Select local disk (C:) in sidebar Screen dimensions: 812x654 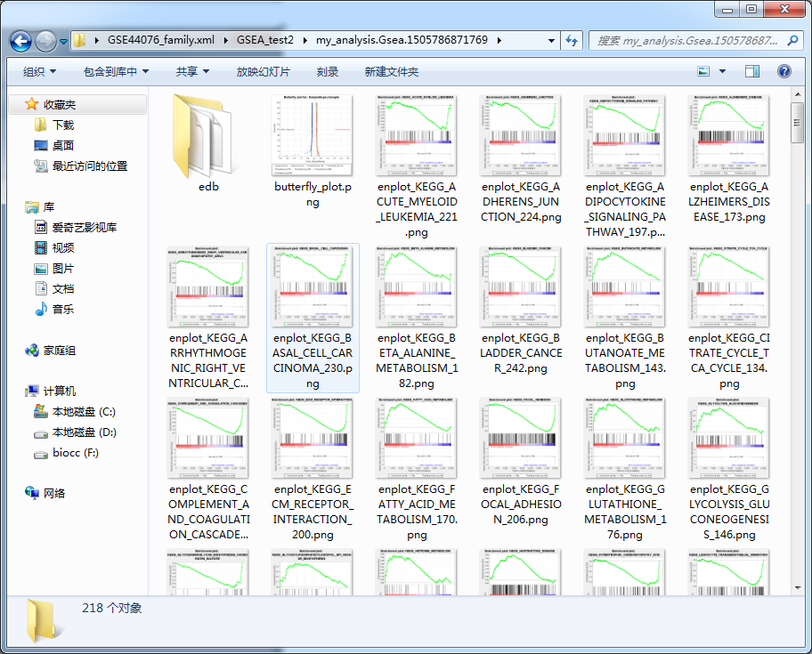pyautogui.click(x=84, y=412)
